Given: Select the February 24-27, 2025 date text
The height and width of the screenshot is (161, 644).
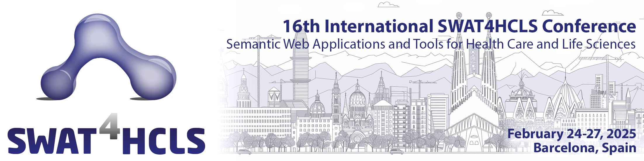Looking at the screenshot, I should pos(572,134).
